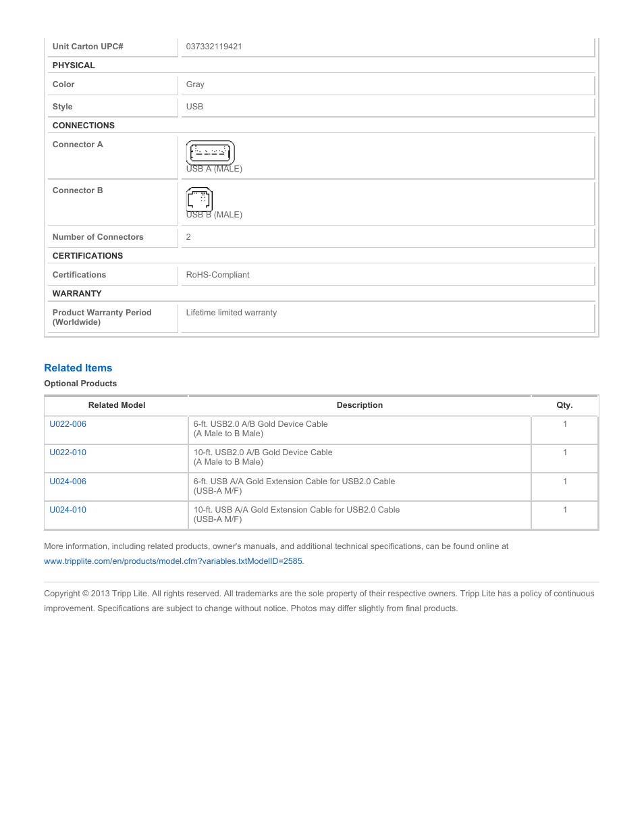The height and width of the screenshot is (834, 644).
Task: Click the USB A male connector icon
Action: tap(210, 152)
